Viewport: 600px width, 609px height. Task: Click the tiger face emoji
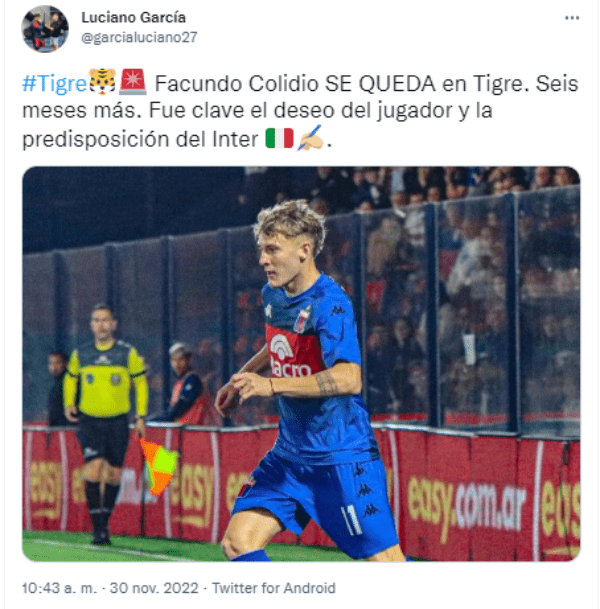click(x=102, y=82)
